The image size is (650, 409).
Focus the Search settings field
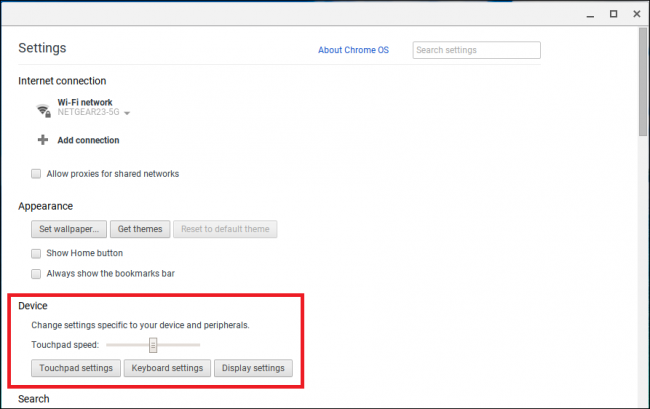coord(477,50)
